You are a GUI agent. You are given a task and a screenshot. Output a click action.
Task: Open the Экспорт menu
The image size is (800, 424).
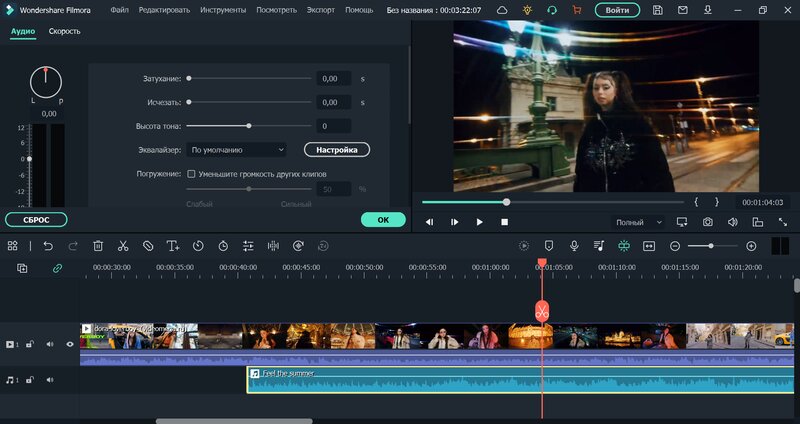click(321, 10)
